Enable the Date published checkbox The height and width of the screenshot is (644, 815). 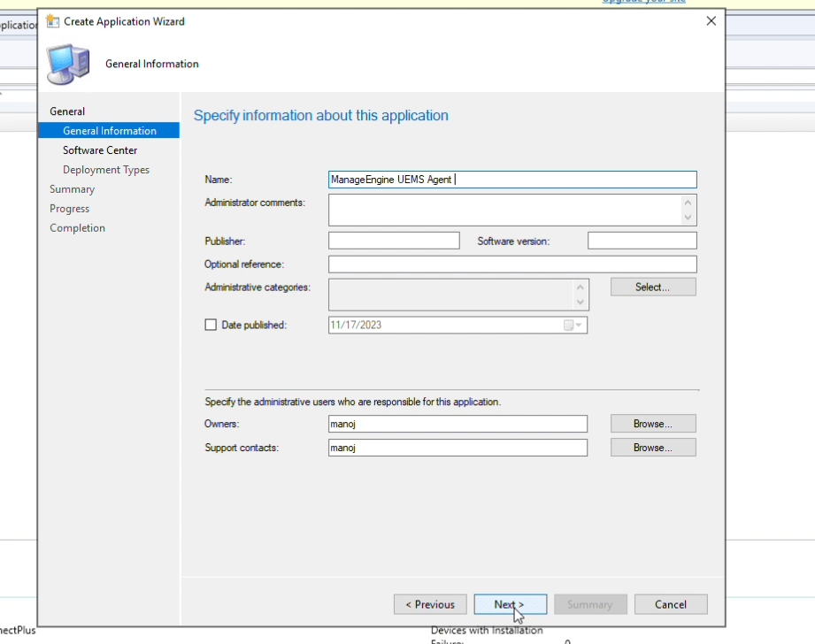[211, 325]
